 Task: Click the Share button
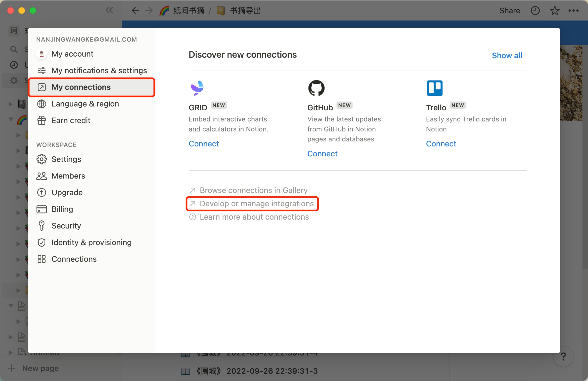pyautogui.click(x=510, y=11)
